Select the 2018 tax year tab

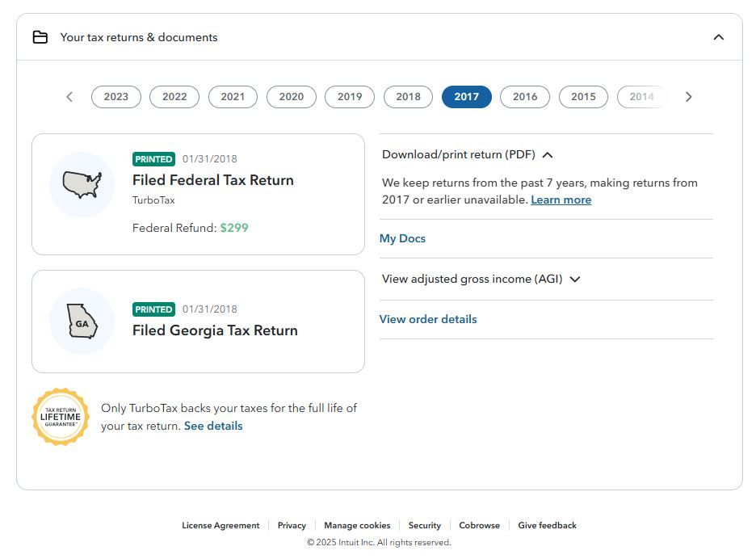409,97
